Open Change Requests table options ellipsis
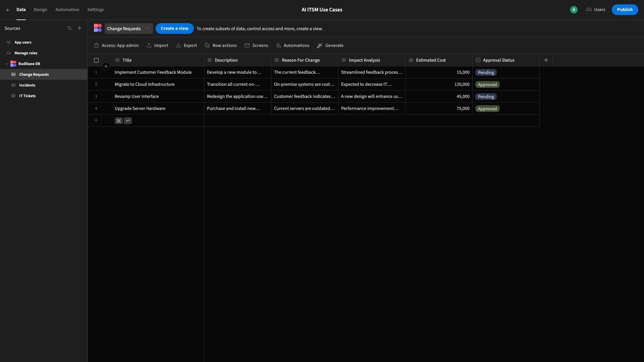 tap(147, 28)
